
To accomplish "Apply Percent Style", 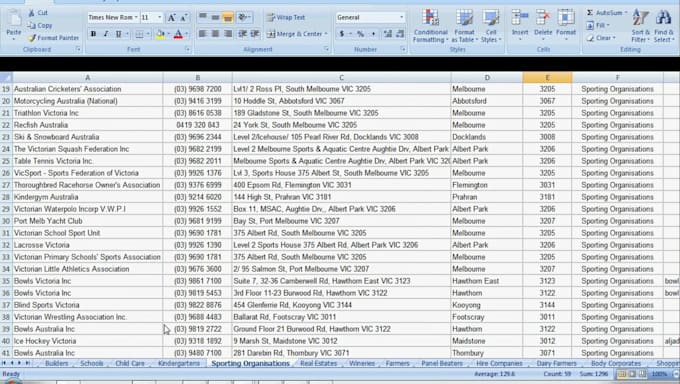I will 360,34.
